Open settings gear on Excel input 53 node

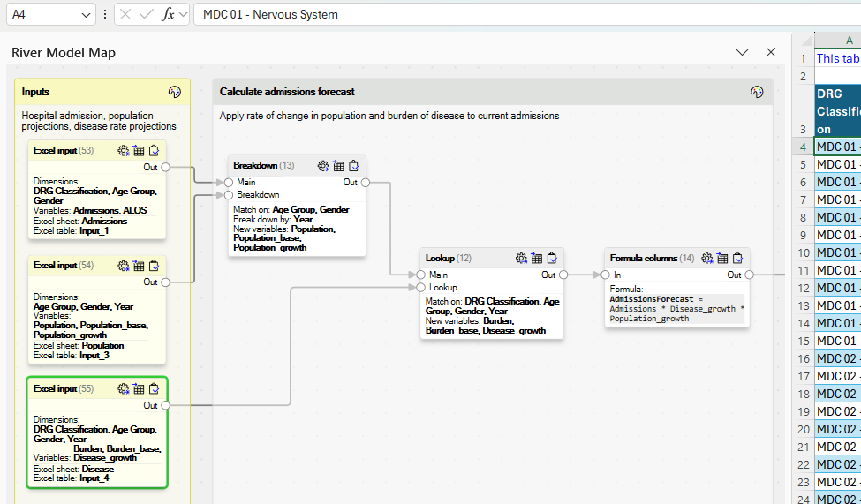(123, 150)
